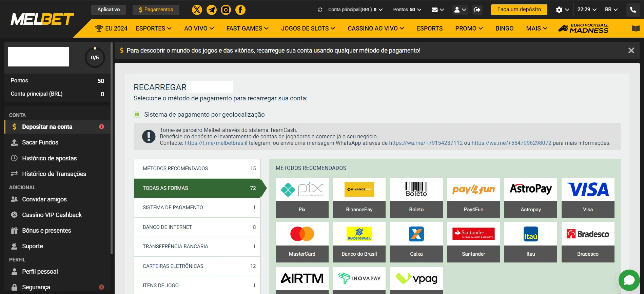Pick the Banco do Brasil option
The image size is (644, 294).
[359, 242]
